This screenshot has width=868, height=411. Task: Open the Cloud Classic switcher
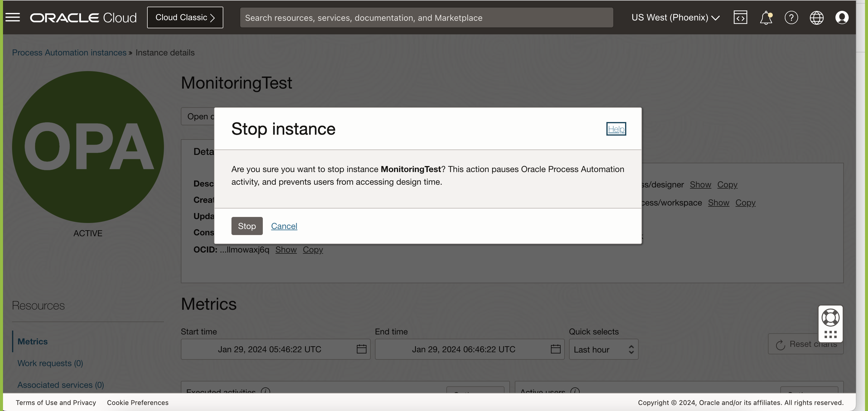[x=185, y=17]
